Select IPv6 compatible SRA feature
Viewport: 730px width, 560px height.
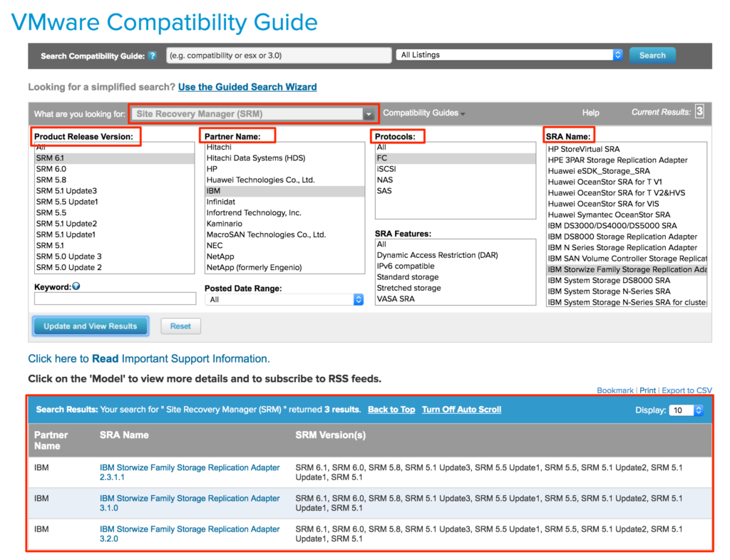pyautogui.click(x=456, y=266)
